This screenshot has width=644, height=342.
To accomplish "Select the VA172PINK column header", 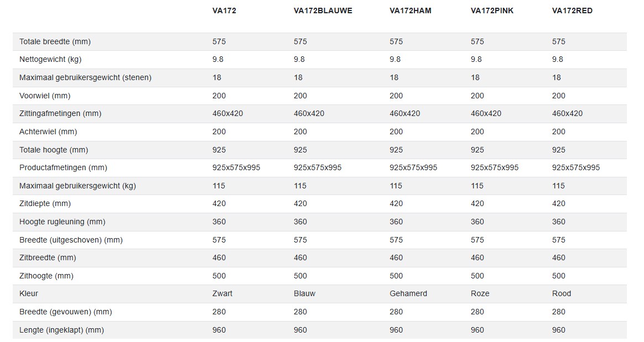I will point(492,10).
